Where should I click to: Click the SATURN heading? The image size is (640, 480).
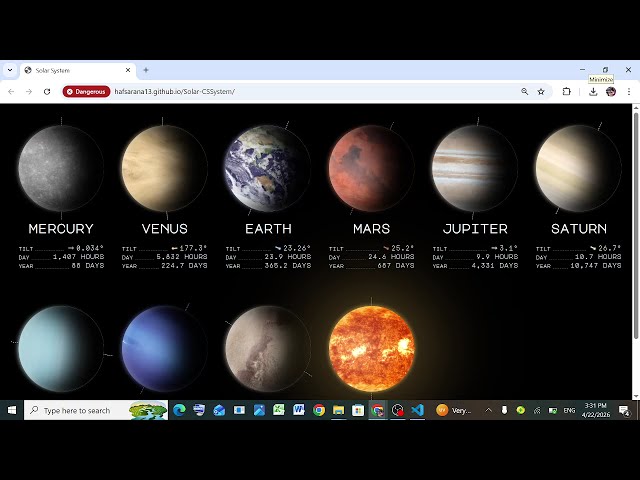[579, 229]
